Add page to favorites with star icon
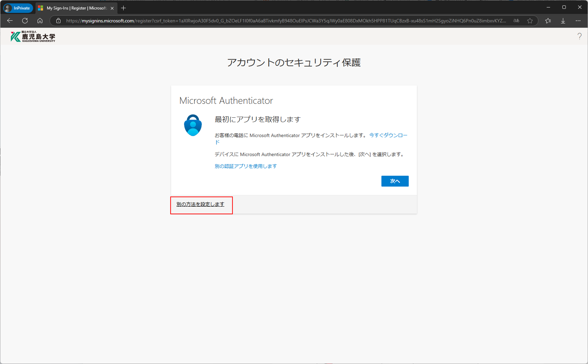Screen dimensions: 588x364 530,21
